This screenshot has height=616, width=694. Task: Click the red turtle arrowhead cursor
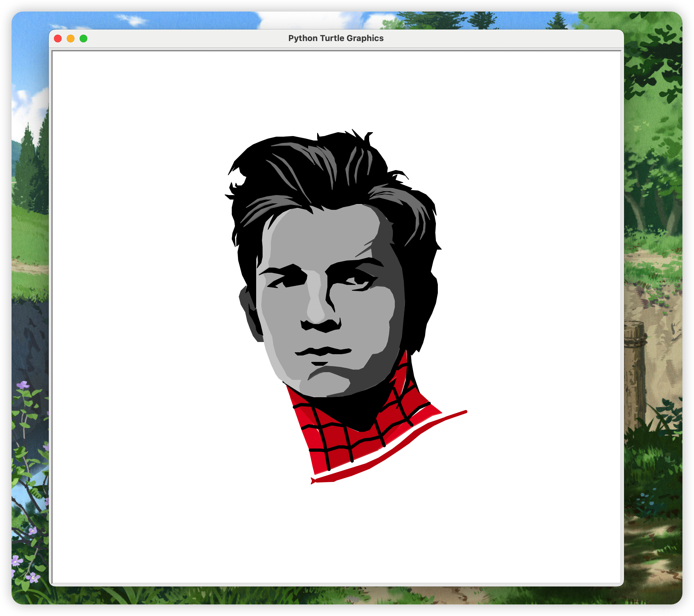click(x=313, y=480)
